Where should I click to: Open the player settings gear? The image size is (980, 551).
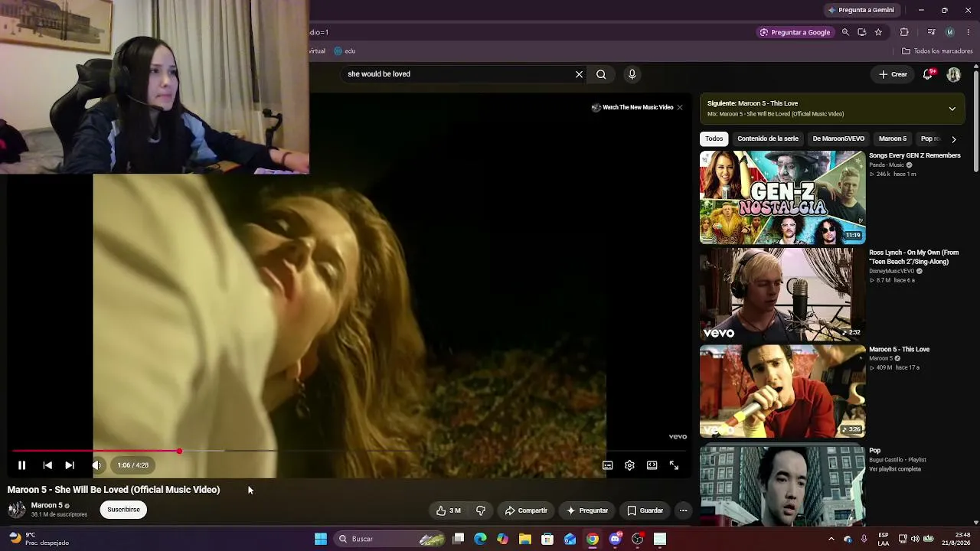[x=629, y=465]
